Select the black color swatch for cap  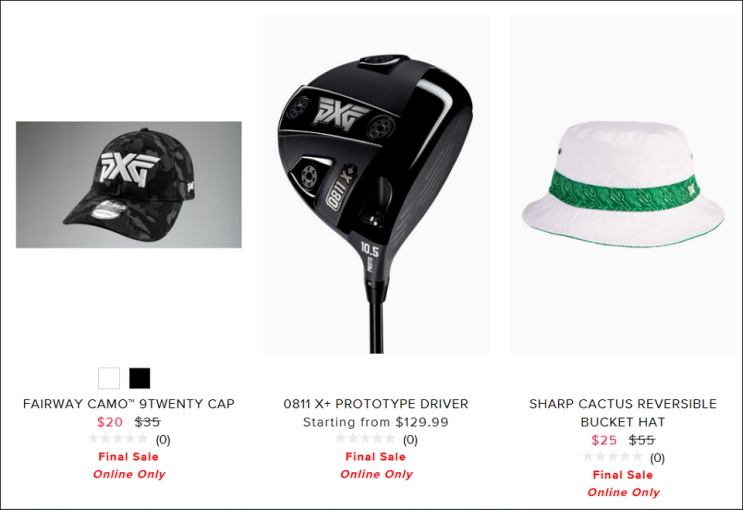coord(140,378)
